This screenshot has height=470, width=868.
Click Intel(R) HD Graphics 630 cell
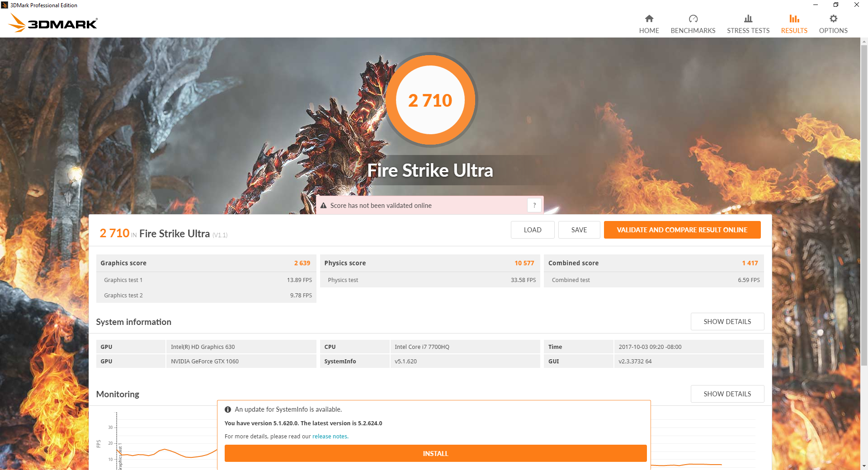[241, 347]
